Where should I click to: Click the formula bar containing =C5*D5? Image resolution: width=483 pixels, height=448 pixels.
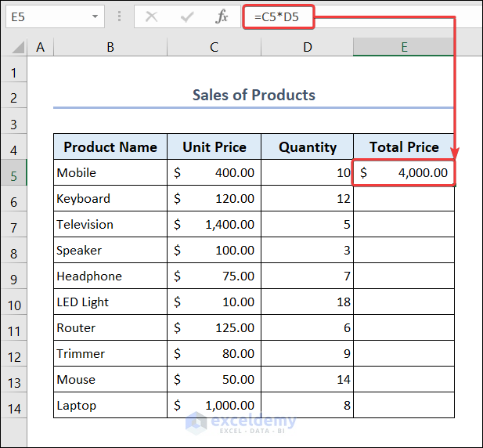(x=352, y=16)
